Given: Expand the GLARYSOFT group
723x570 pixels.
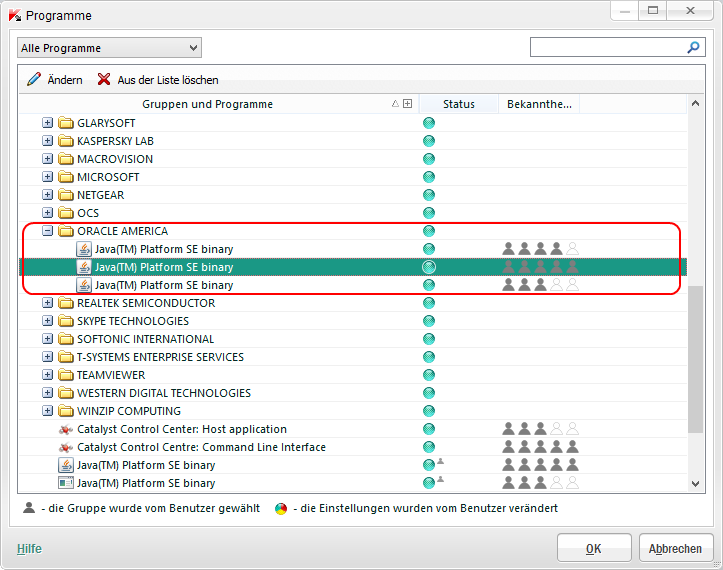Looking at the screenshot, I should tap(47, 123).
